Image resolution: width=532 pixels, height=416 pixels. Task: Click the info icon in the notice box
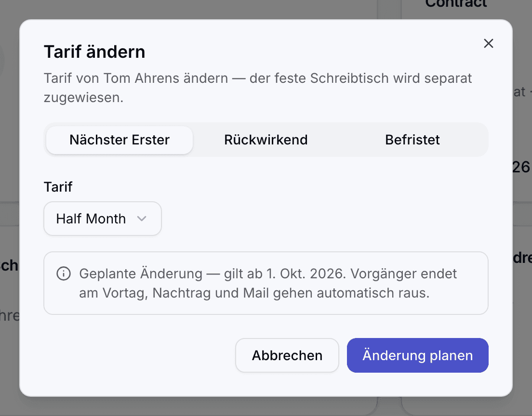click(x=64, y=273)
